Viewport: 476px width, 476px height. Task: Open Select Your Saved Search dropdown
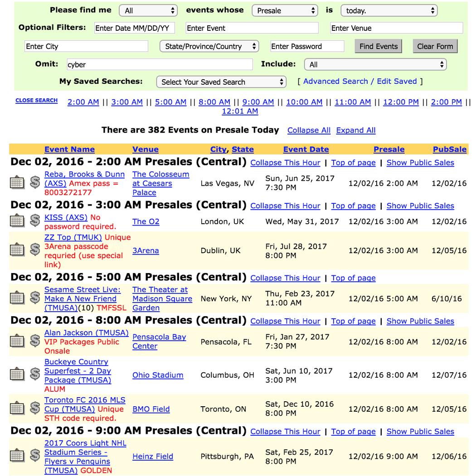click(x=221, y=82)
